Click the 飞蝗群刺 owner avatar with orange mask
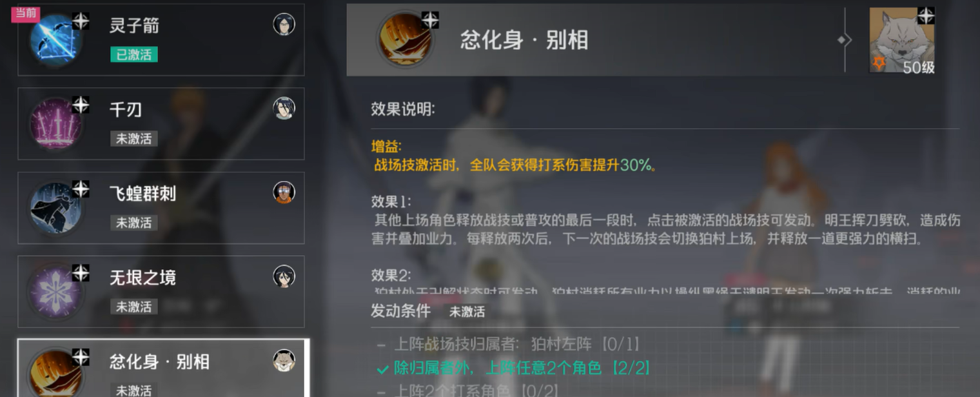The height and width of the screenshot is (397, 980). coord(284,192)
